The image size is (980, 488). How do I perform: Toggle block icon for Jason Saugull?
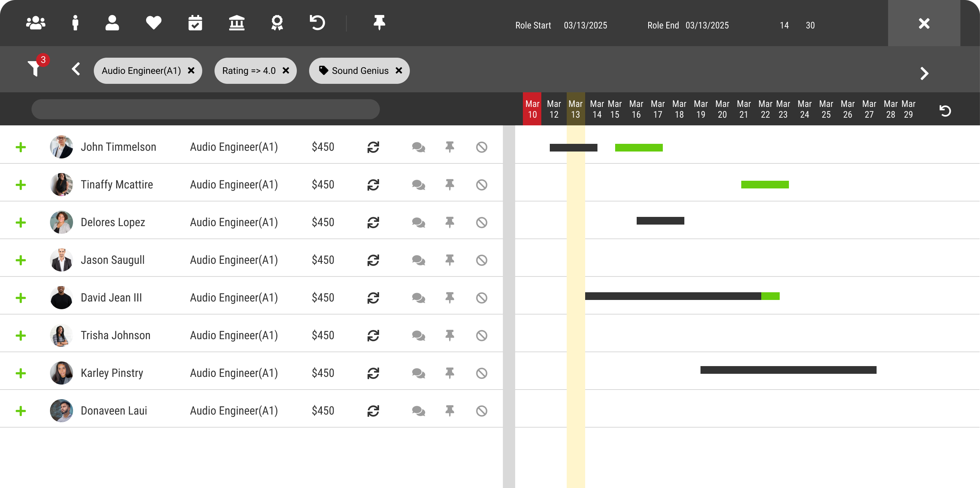click(481, 260)
